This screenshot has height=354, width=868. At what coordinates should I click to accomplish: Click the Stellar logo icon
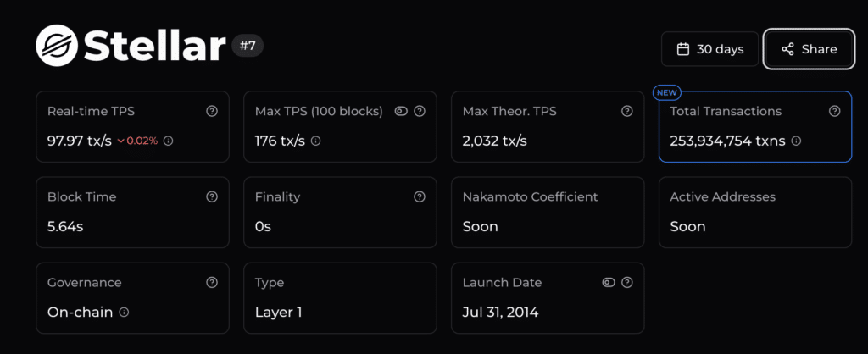point(57,46)
